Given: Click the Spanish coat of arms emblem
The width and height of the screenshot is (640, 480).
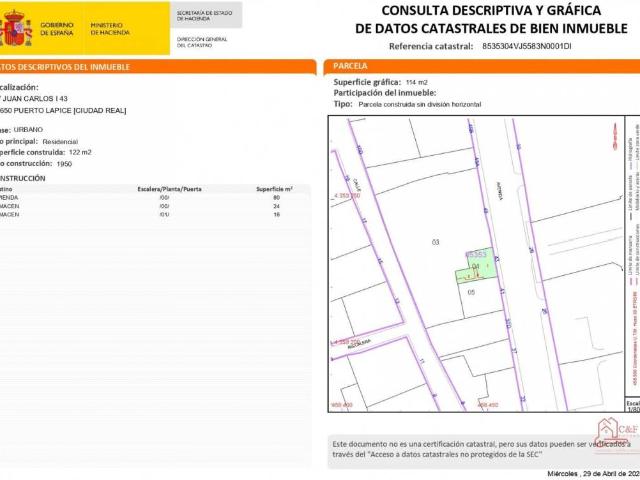Looking at the screenshot, I should coord(16,28).
